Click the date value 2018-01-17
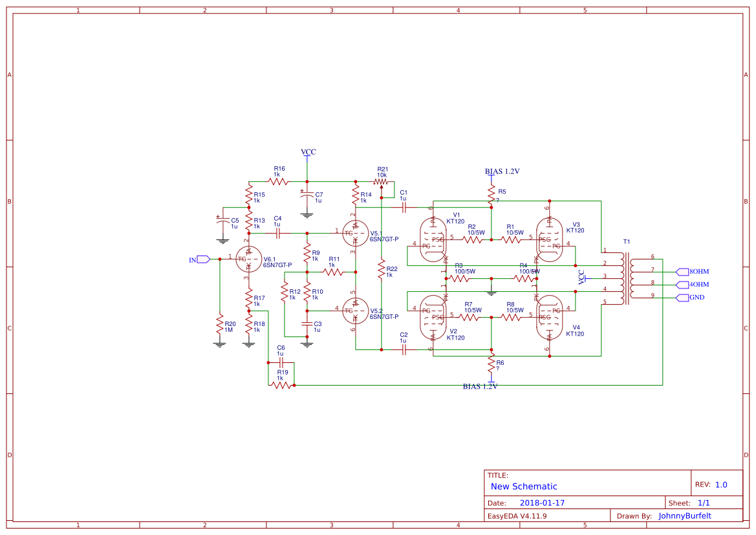 pos(542,503)
